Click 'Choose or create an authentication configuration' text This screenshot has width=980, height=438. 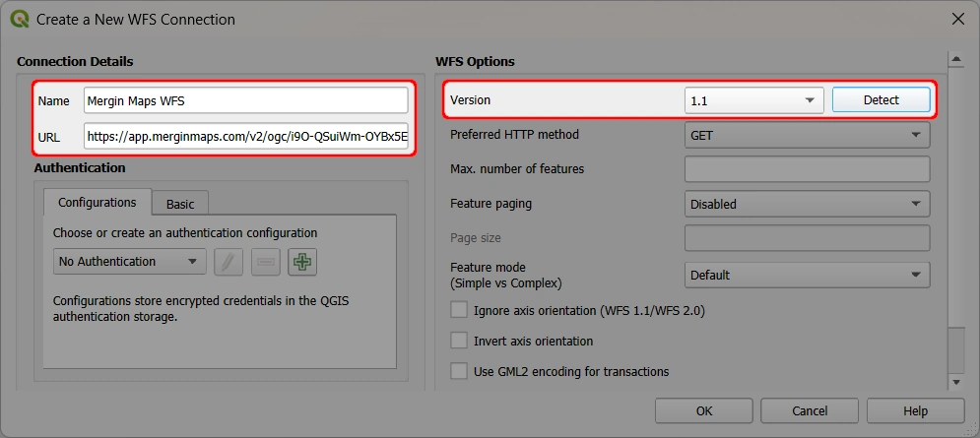pos(185,233)
